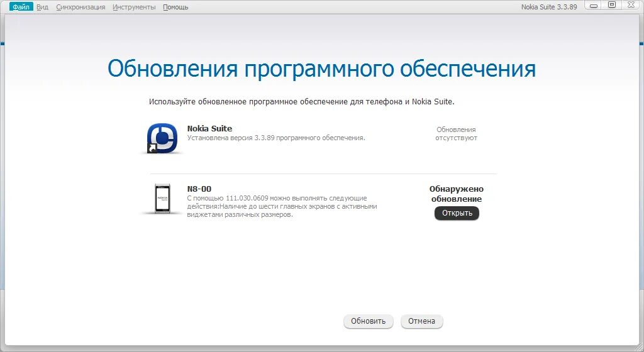This screenshot has width=644, height=352.
Task: Click the 'Обновления программного обеспечения' heading
Action: coord(321,68)
